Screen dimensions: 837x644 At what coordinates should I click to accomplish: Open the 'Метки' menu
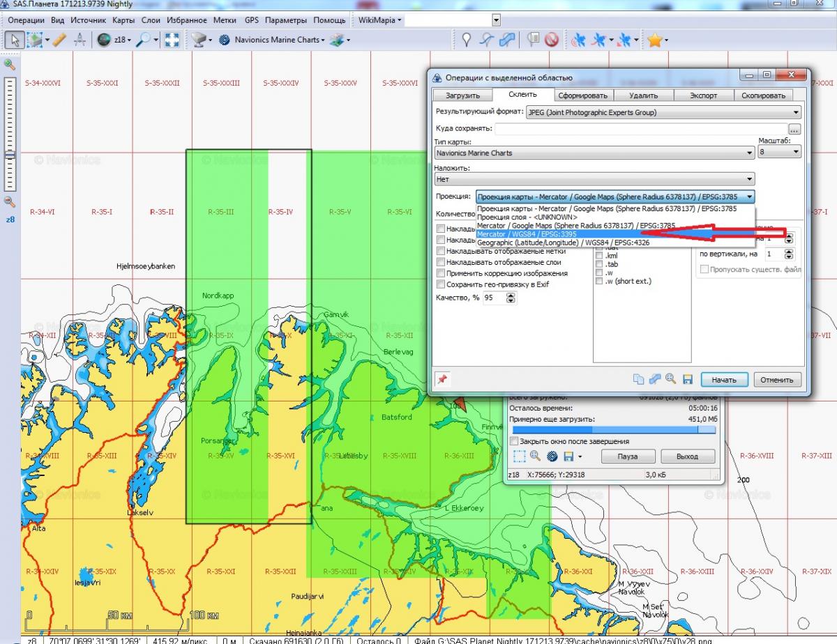[x=224, y=20]
